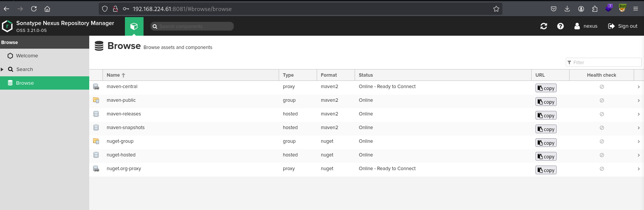Open the Nexus help question mark
The height and width of the screenshot is (210, 644).
[560, 26]
